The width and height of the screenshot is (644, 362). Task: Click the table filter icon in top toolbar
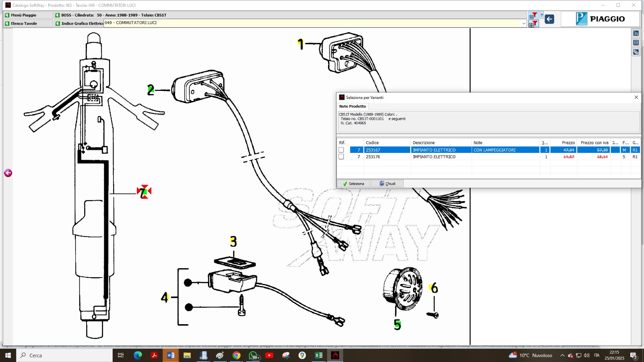point(533,16)
